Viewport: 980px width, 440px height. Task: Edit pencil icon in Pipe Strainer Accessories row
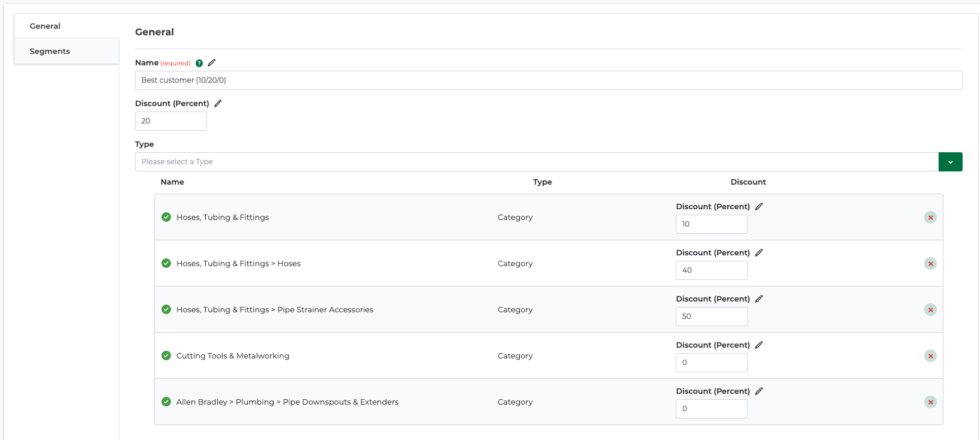[759, 299]
